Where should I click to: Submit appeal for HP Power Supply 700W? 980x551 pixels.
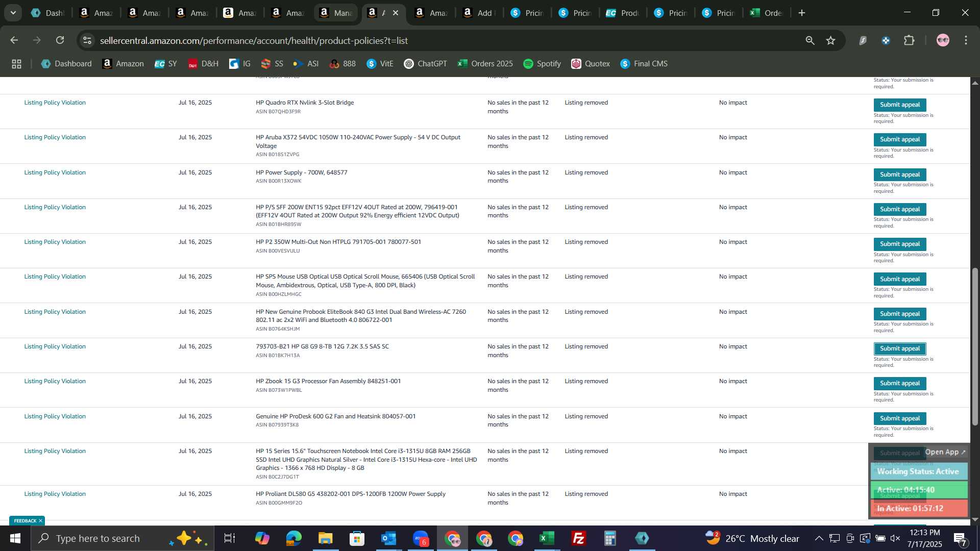click(x=899, y=174)
